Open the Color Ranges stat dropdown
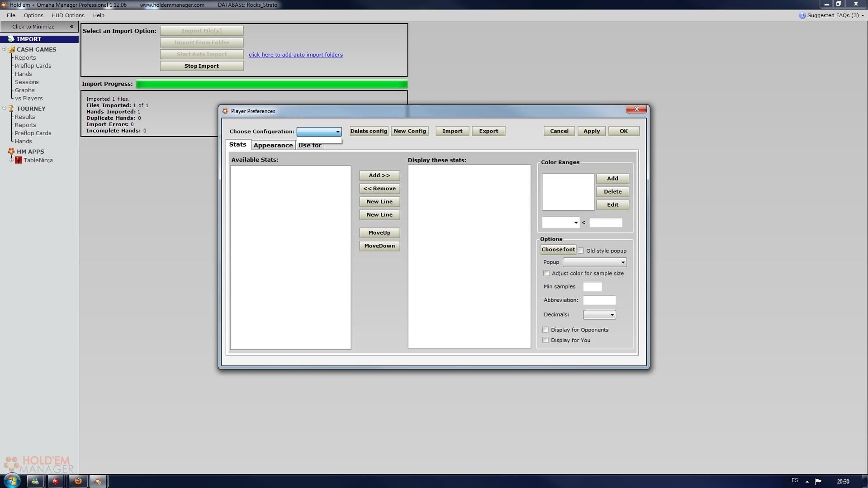The width and height of the screenshot is (868, 488). point(561,223)
